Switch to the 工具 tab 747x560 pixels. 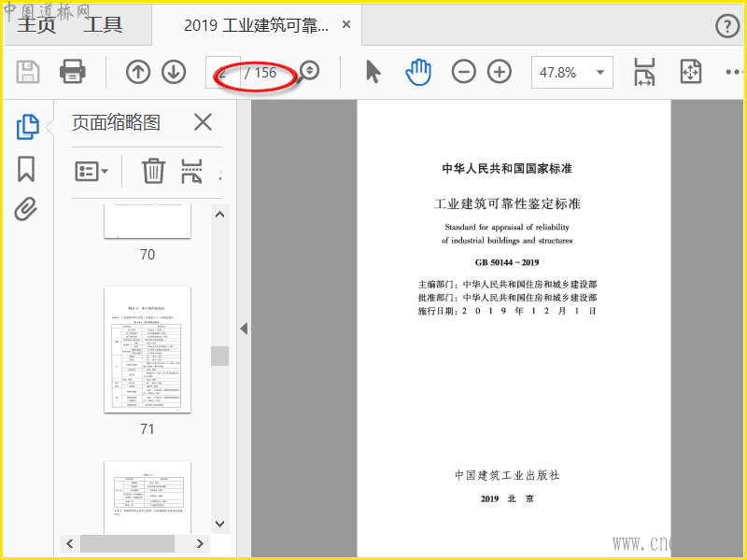click(103, 25)
